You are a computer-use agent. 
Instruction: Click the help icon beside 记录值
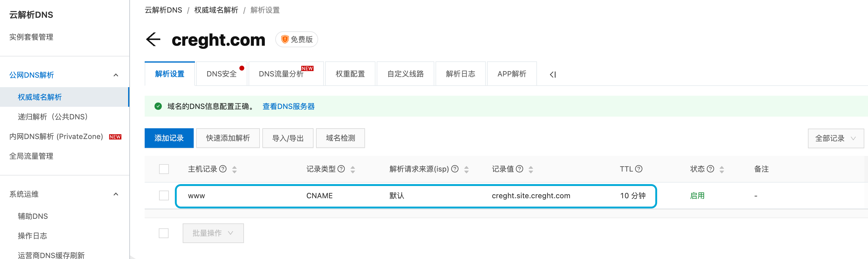click(520, 169)
